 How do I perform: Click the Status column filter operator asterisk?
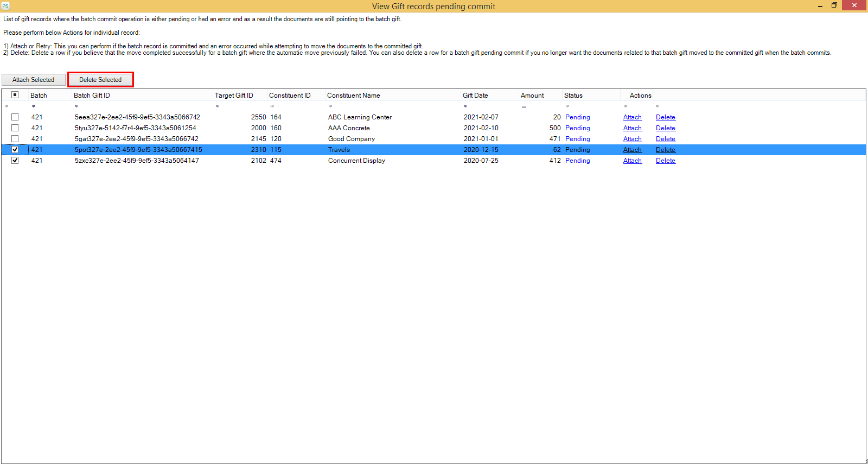coord(567,106)
